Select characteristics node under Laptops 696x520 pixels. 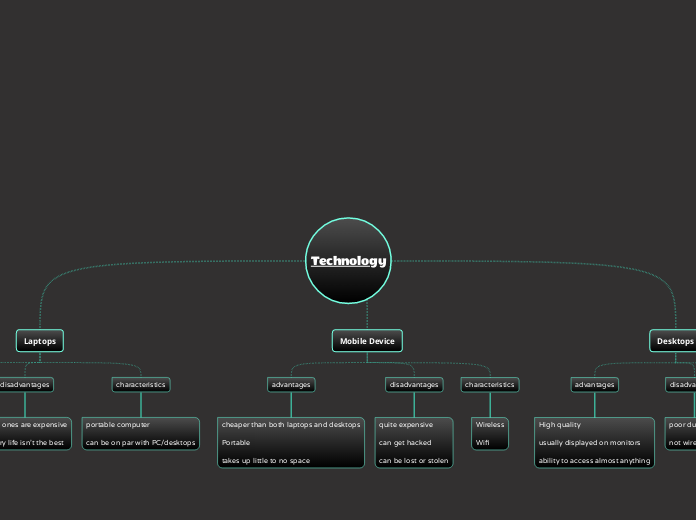(x=141, y=384)
